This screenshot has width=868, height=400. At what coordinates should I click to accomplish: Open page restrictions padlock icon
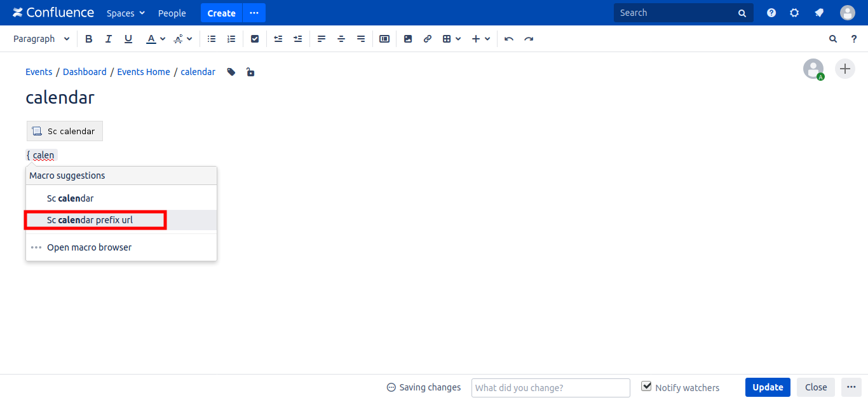[250, 72]
